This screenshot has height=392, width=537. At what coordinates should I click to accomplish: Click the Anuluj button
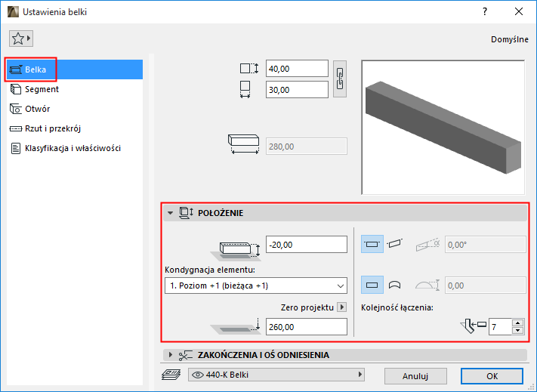(415, 376)
